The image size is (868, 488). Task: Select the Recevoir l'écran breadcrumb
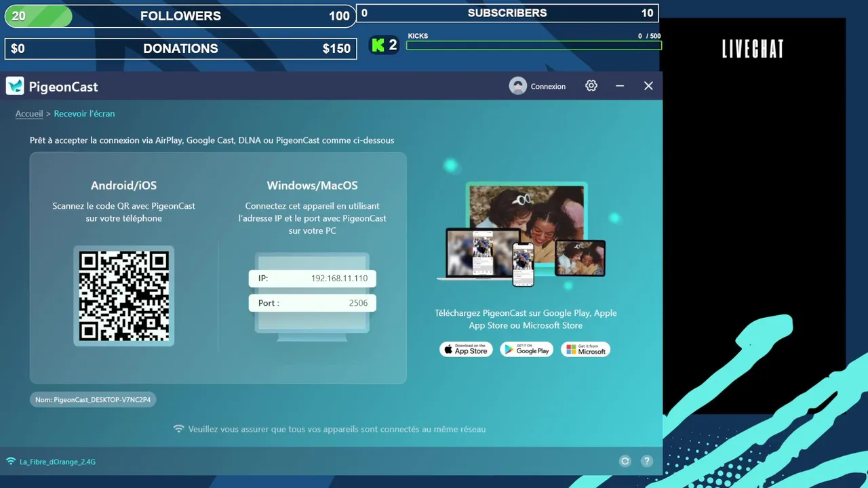(84, 114)
